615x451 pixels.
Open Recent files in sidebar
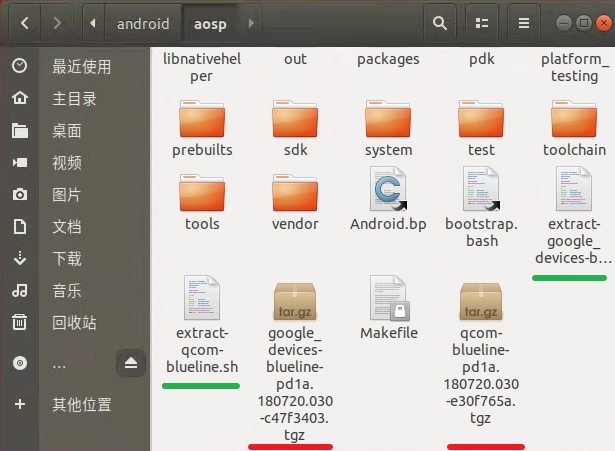(81, 66)
